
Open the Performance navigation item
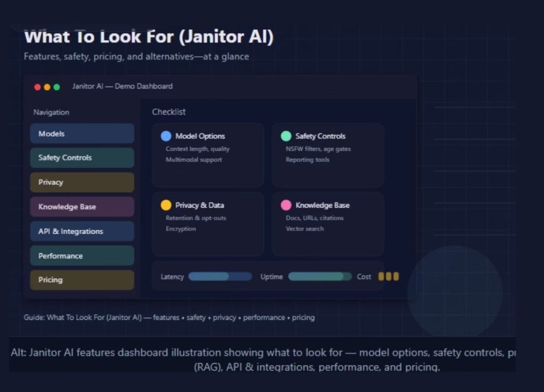pos(82,255)
